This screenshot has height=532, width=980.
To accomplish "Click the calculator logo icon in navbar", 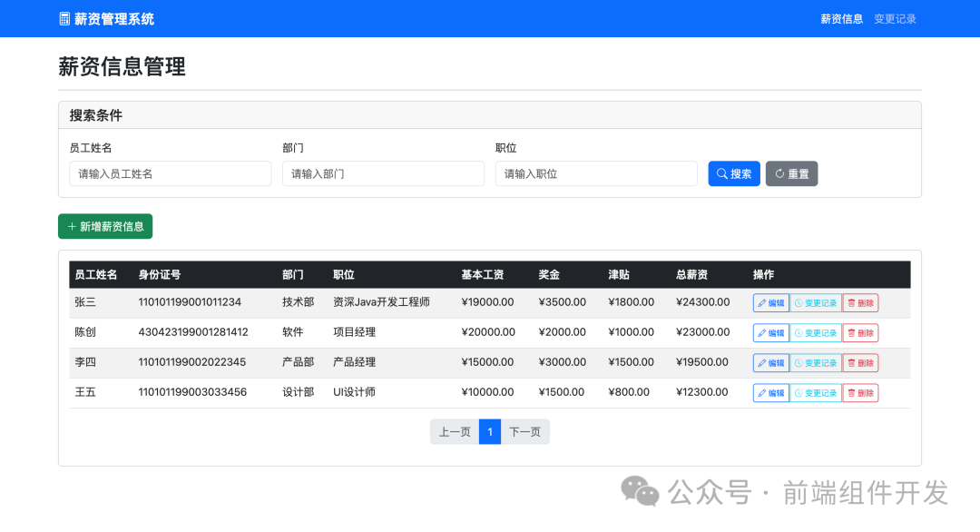I will coord(64,19).
